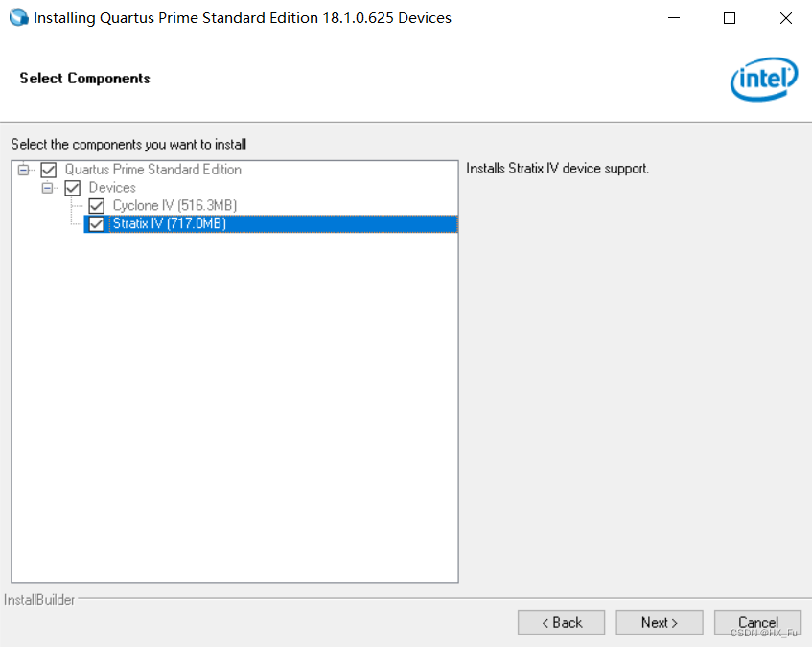Screen dimensions: 812x647
Task: Uncheck the Quartus Prime Standard Edition checkbox
Action: (49, 170)
